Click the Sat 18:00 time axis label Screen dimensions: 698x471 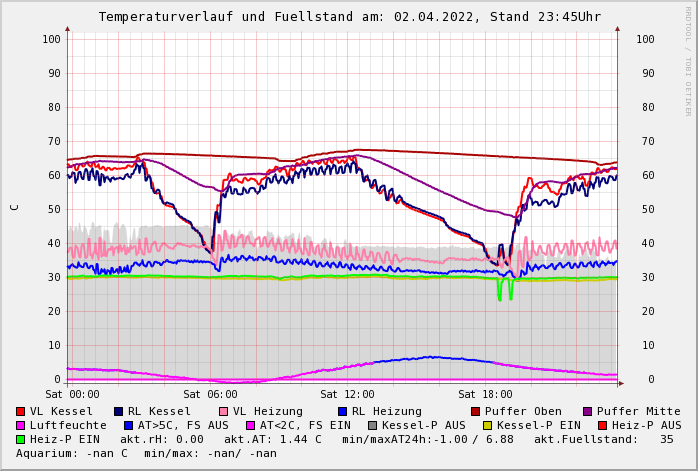[485, 395]
